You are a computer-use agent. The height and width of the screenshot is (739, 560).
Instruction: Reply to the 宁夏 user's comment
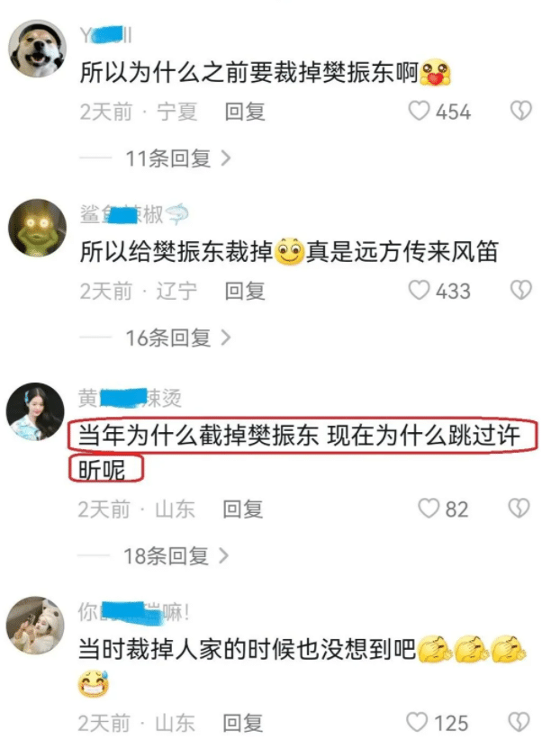click(245, 112)
